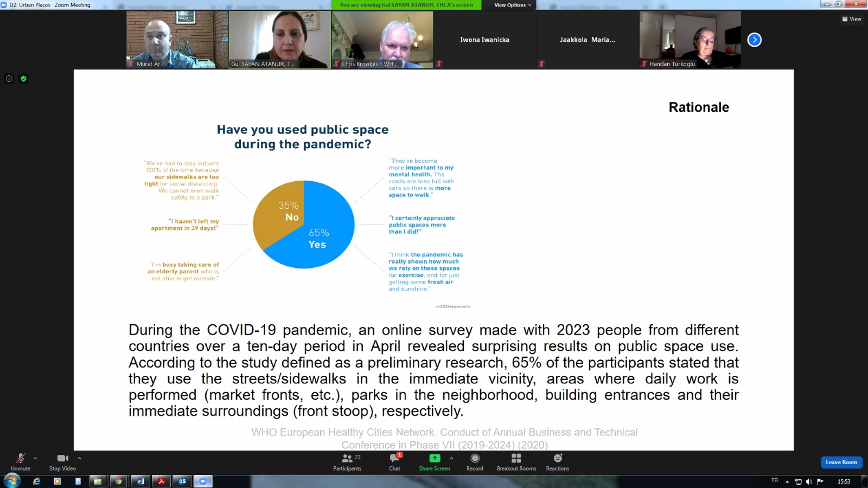
Task: Click the View layout button
Action: (852, 19)
